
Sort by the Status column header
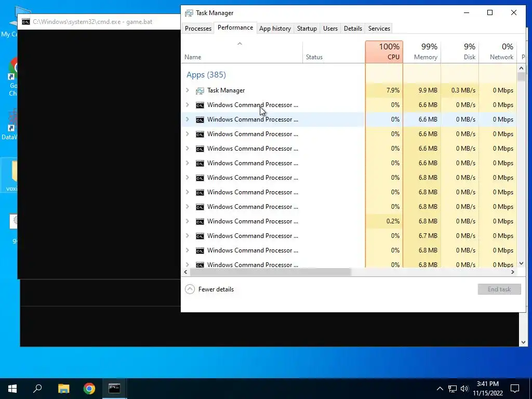[x=334, y=52]
